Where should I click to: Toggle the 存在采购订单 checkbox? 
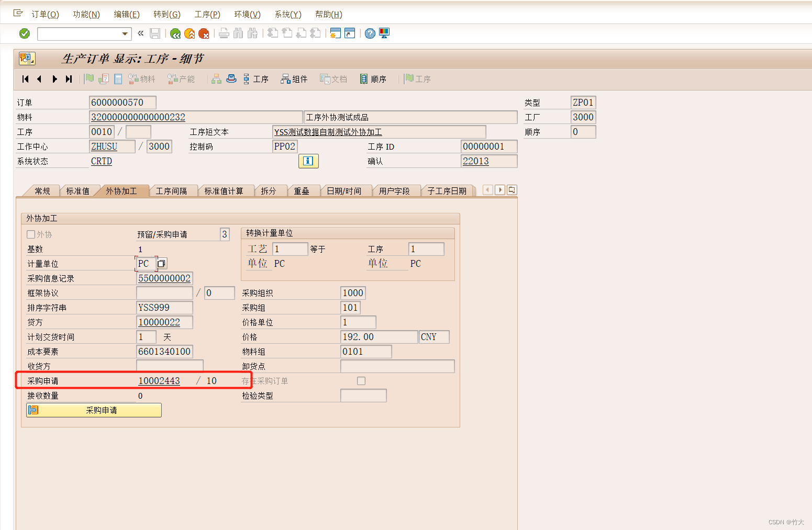pos(361,381)
